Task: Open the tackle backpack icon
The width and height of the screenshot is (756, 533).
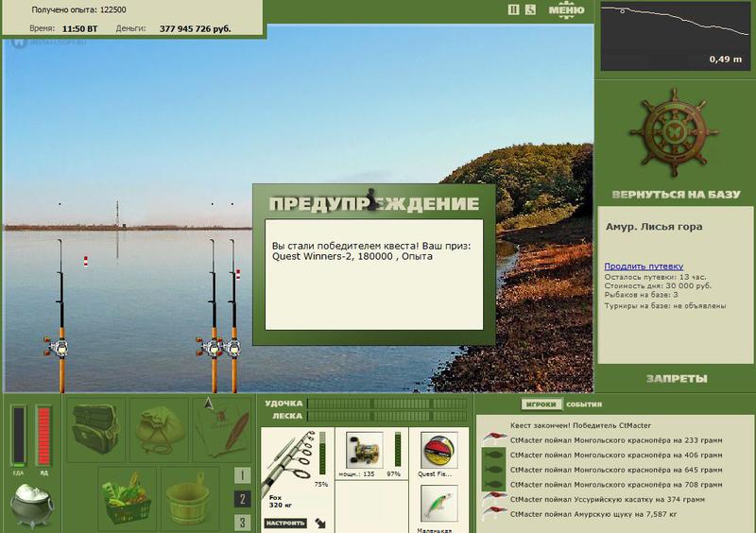Action: (96, 429)
